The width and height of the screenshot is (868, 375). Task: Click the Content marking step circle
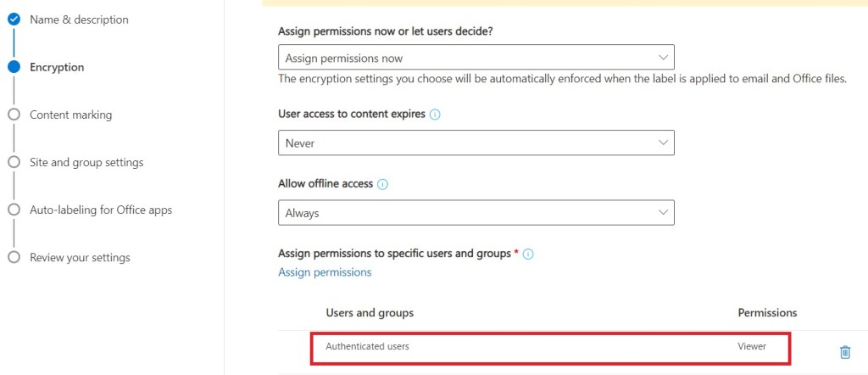pyautogui.click(x=14, y=115)
